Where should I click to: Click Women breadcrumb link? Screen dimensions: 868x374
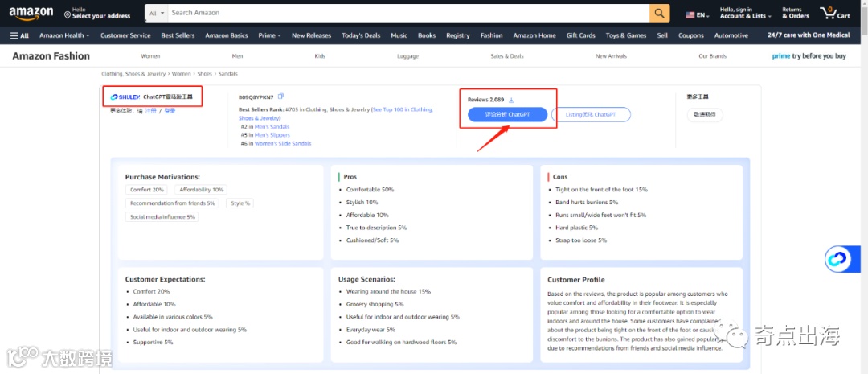click(x=182, y=74)
